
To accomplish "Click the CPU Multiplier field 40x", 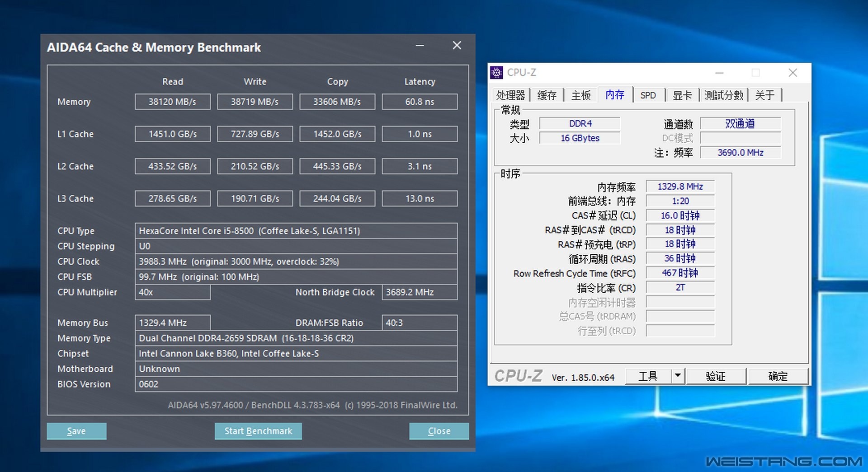I will (173, 292).
